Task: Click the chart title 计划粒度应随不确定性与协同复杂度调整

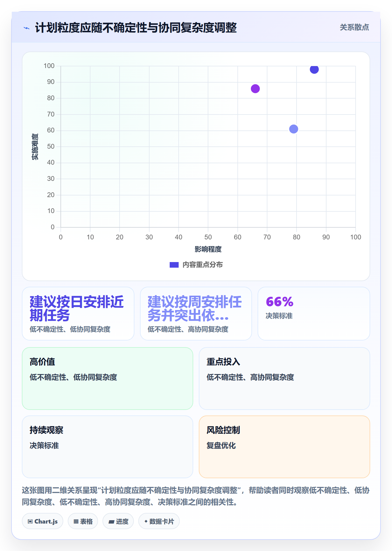Action: pyautogui.click(x=136, y=28)
